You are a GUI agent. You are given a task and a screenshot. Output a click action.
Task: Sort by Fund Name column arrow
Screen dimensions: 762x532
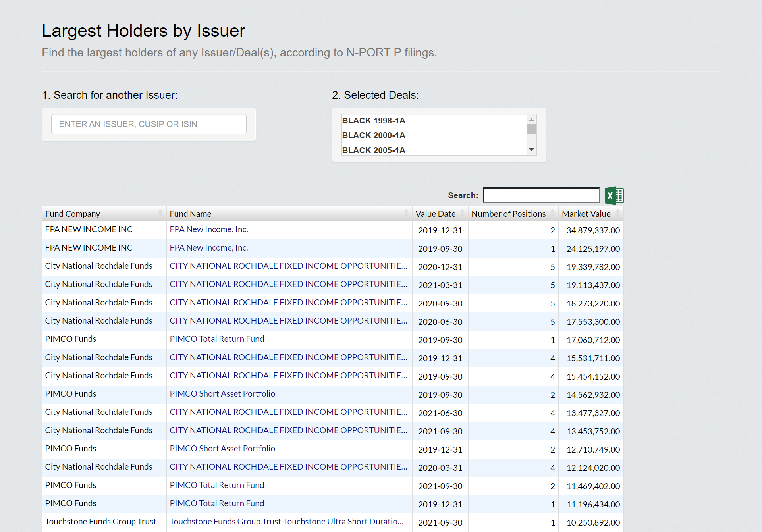[406, 213]
